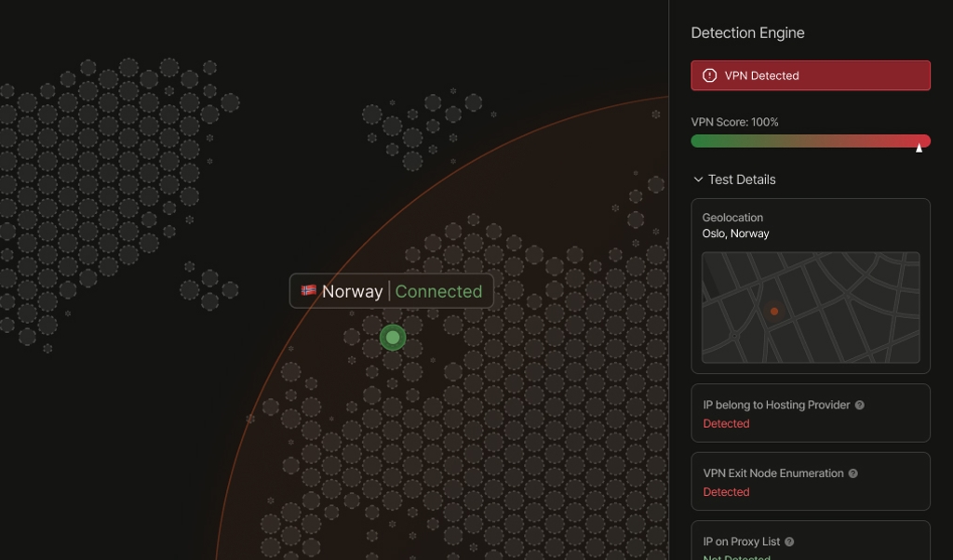Click the Detection Engine heading

(747, 33)
